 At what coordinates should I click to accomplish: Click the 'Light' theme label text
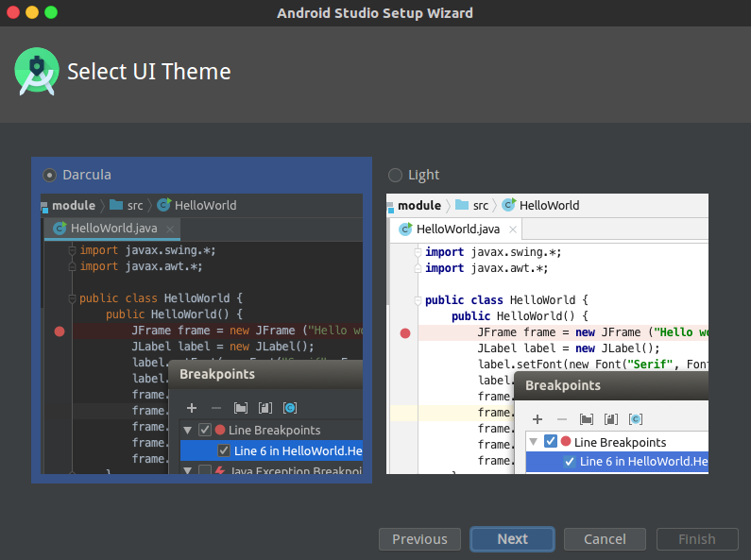[423, 176]
